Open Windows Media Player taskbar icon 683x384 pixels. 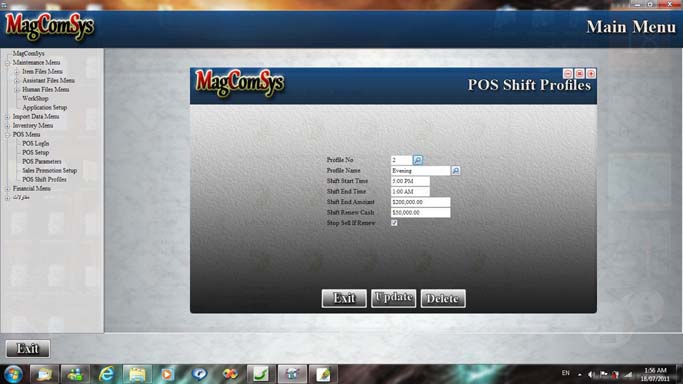pyautogui.click(x=167, y=374)
